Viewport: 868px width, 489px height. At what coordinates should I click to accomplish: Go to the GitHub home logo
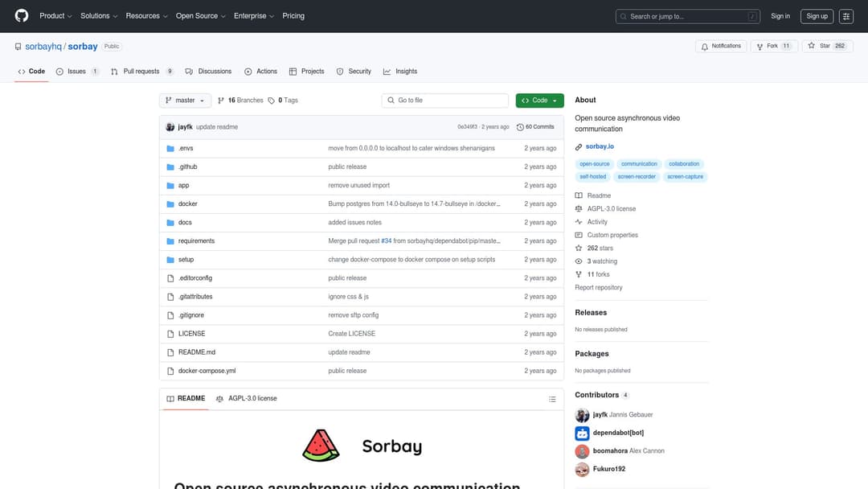[22, 15]
